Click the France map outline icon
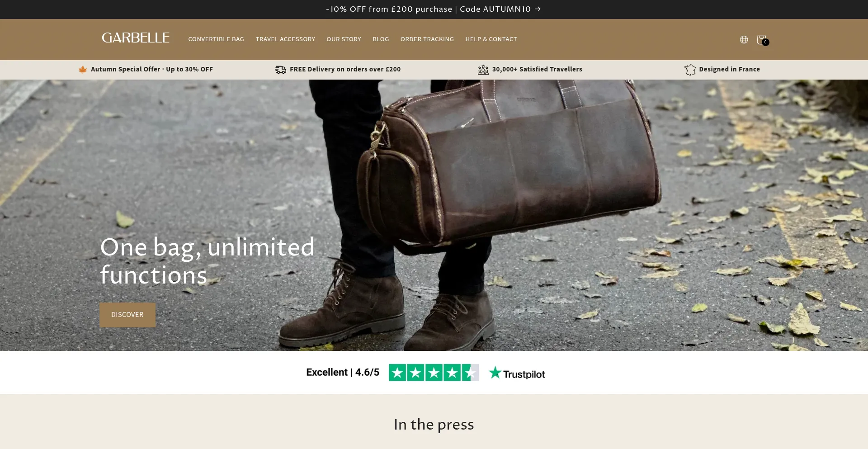Viewport: 868px width, 449px height. click(690, 70)
